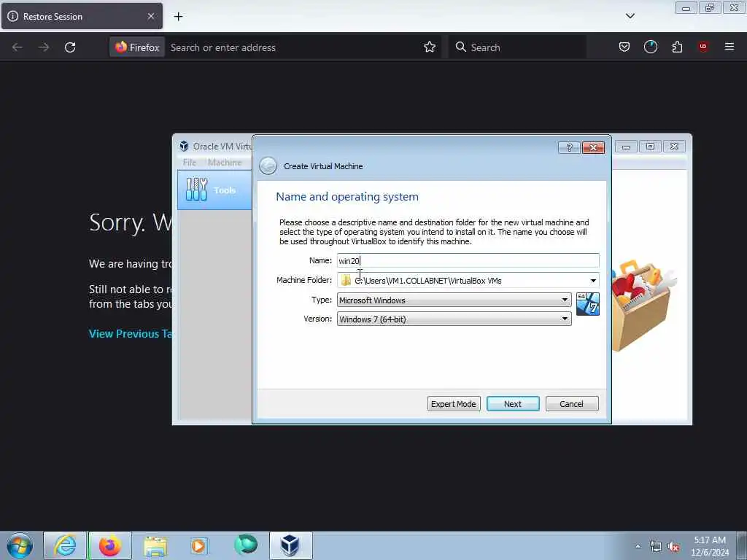This screenshot has height=560, width=747.
Task: Open uBlock Origin extension icon
Action: coord(703,47)
